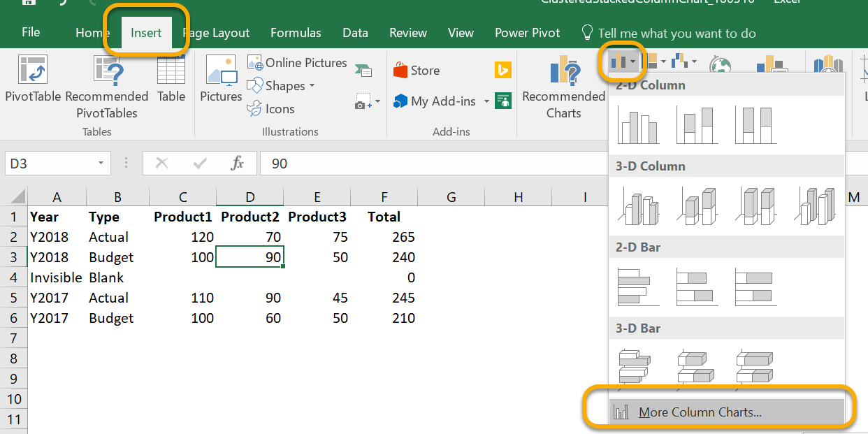
Task: Click the cell with value 265
Action: coord(384,237)
